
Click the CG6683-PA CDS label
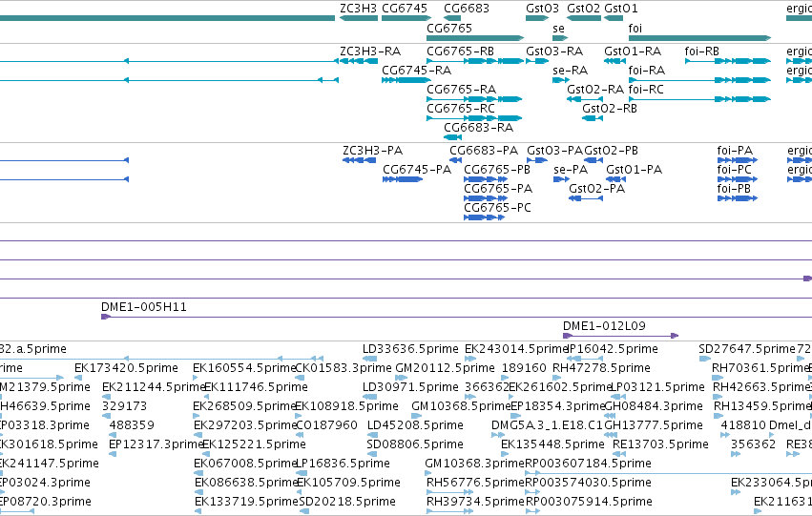click(x=484, y=151)
